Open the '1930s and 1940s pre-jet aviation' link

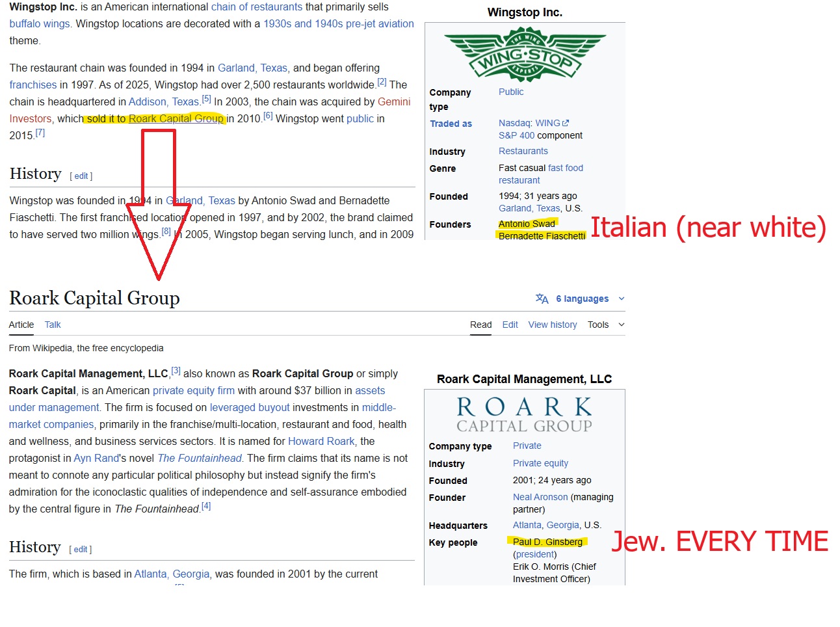coord(339,23)
